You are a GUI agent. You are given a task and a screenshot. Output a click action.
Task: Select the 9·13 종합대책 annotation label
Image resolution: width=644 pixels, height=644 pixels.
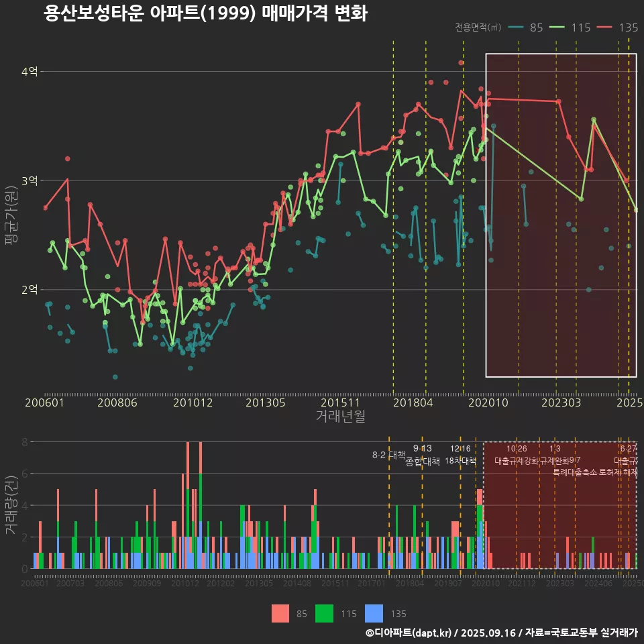423,455
